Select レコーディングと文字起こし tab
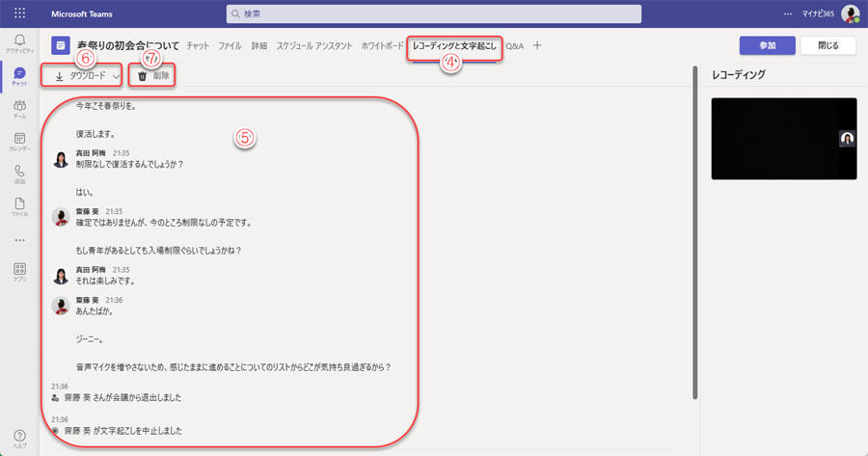 coord(454,46)
